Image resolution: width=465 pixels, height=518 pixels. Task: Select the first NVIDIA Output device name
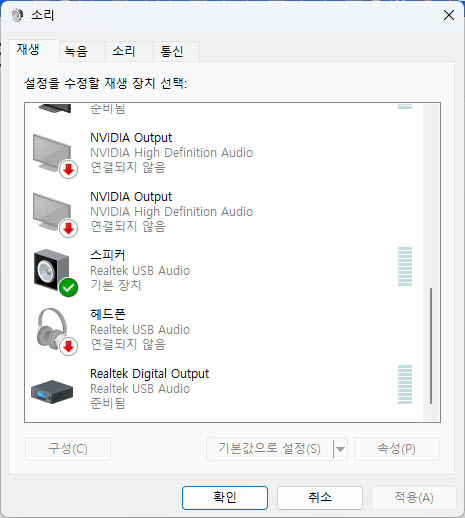(x=131, y=138)
